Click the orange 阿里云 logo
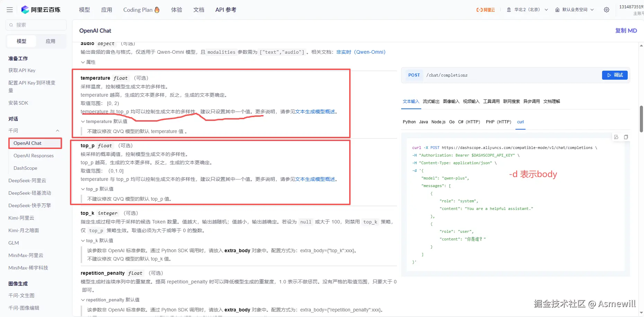644x317 pixels. [x=486, y=10]
